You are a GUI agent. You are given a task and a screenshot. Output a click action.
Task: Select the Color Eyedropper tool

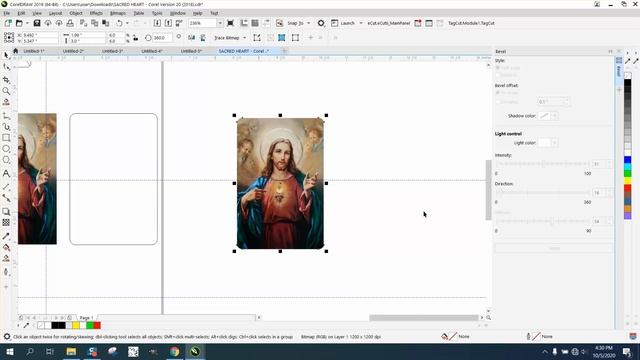pyautogui.click(x=6, y=236)
